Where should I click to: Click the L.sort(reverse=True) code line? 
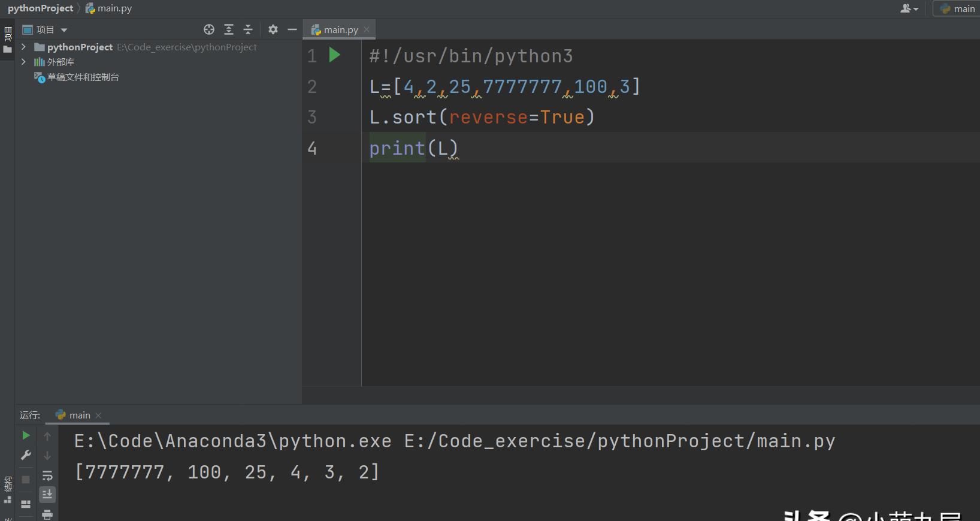pyautogui.click(x=482, y=117)
